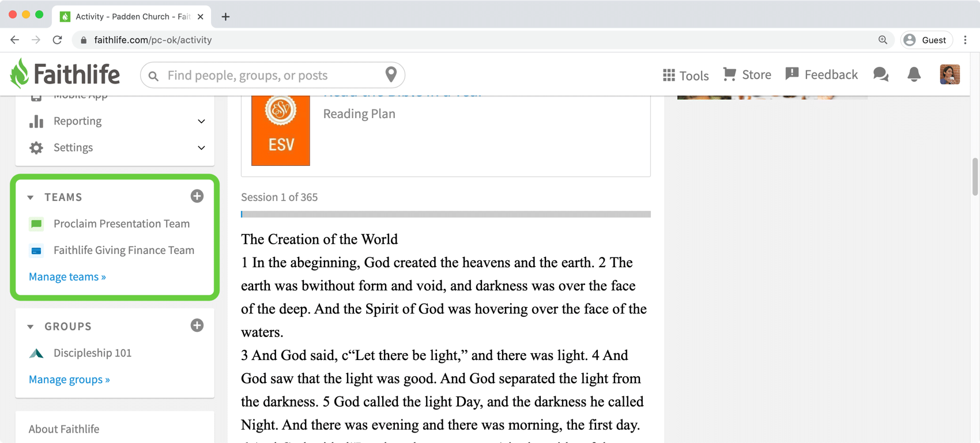Click the Reporting bar chart icon
The width and height of the screenshot is (980, 443).
(x=36, y=121)
